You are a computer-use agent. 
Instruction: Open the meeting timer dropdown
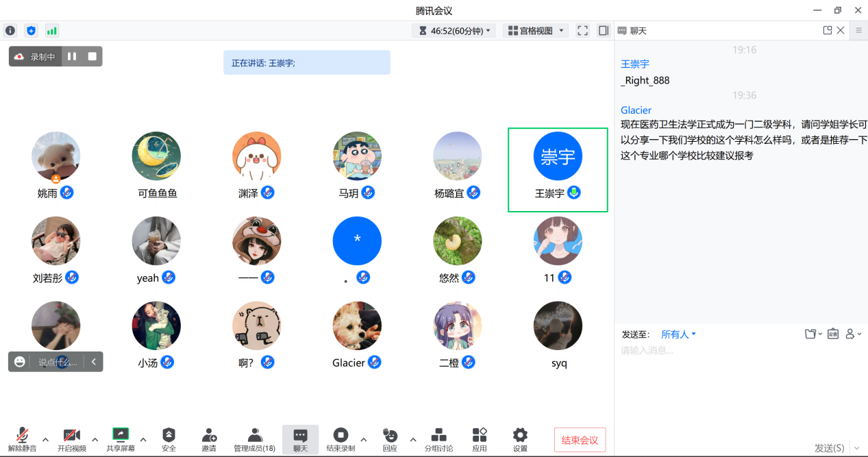[454, 31]
